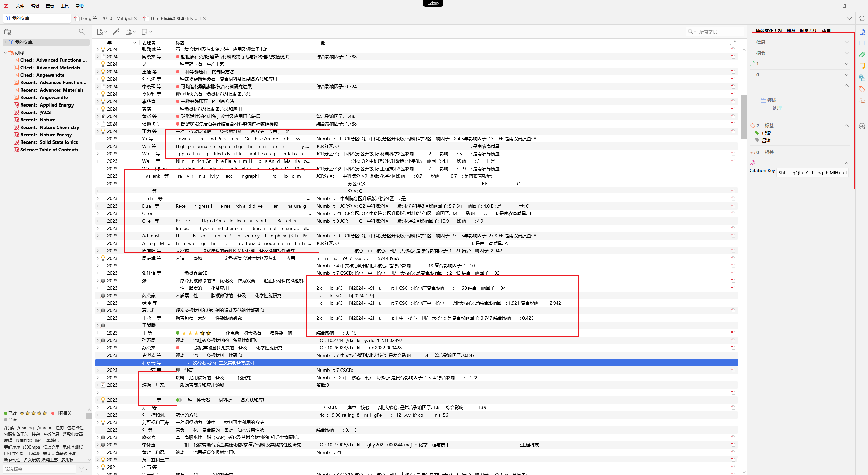
Task: Open the 工具 menu
Action: point(64,6)
